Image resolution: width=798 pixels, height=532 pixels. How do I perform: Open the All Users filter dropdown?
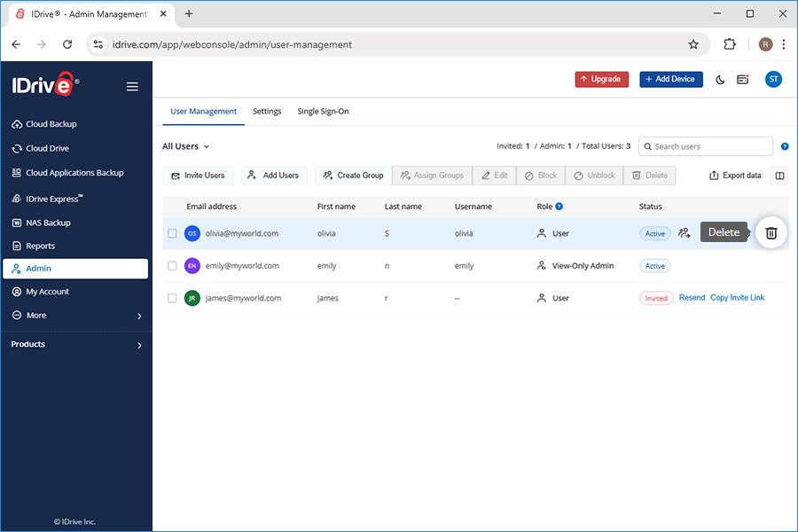(x=186, y=146)
